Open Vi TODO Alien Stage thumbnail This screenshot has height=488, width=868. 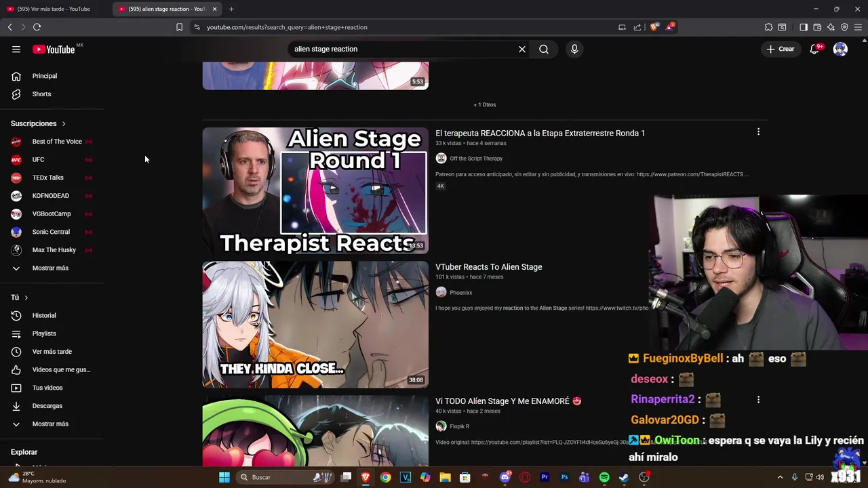315,430
